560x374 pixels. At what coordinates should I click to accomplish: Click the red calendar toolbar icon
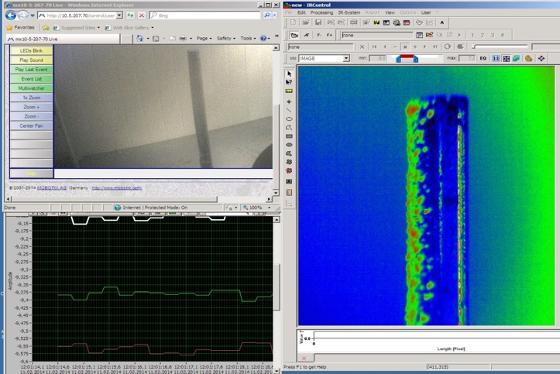[406, 23]
